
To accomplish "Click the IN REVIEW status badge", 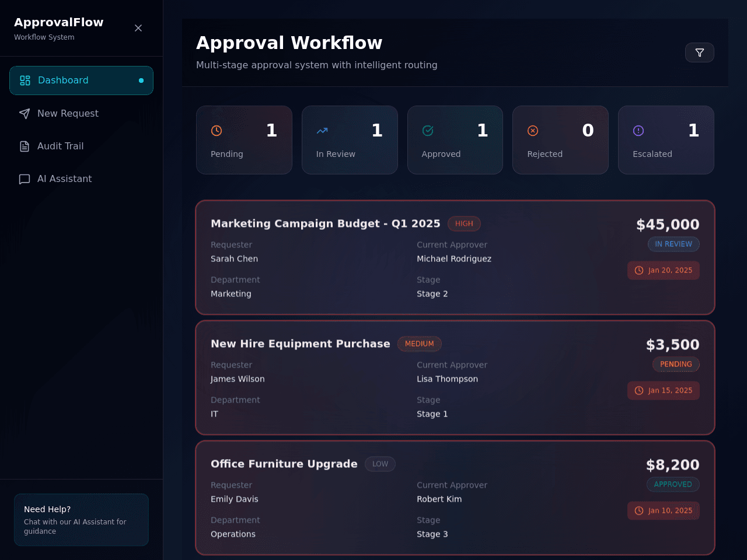I will [673, 244].
